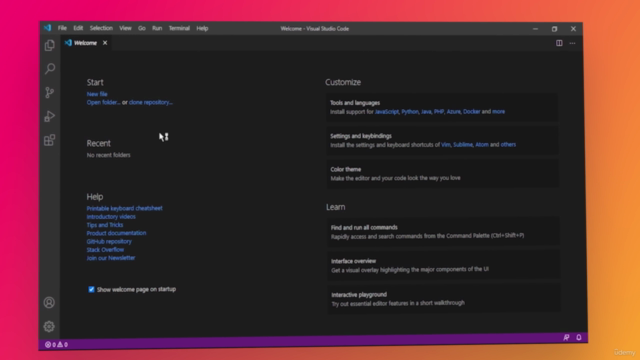Open the Introductory videos link
This screenshot has height=360, width=640.
click(111, 217)
